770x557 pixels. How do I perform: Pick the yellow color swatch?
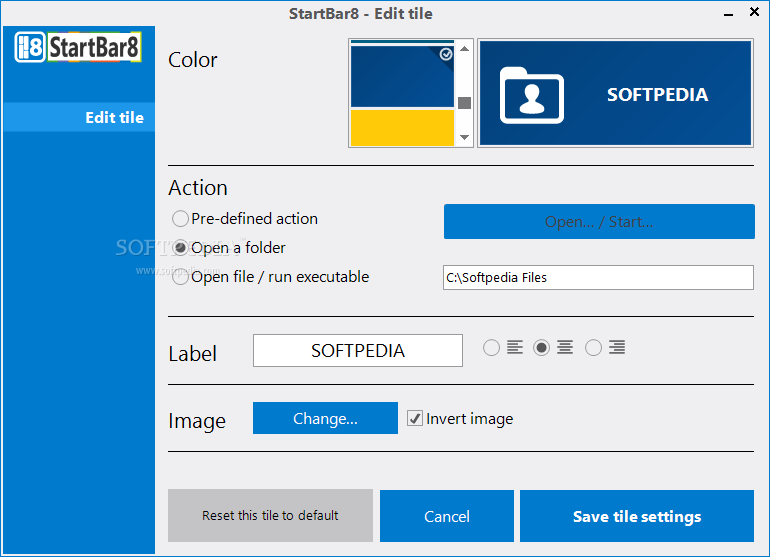(x=402, y=128)
